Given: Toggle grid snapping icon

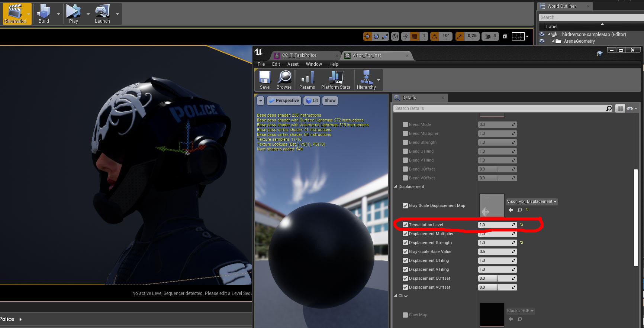Looking at the screenshot, I should point(415,36).
